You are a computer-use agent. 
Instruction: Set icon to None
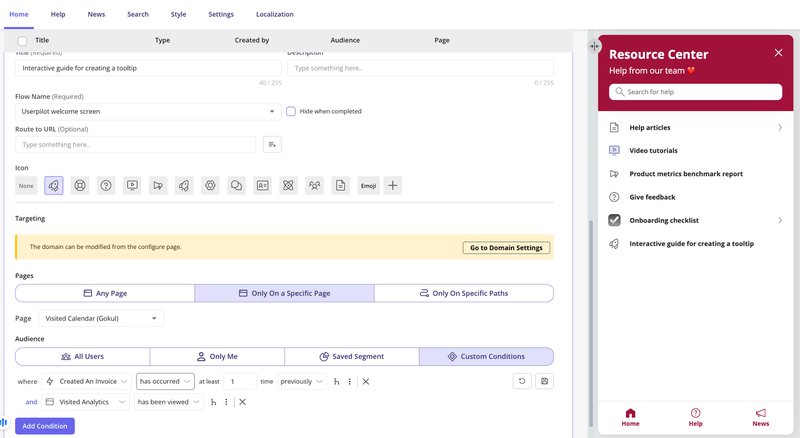[x=26, y=186]
